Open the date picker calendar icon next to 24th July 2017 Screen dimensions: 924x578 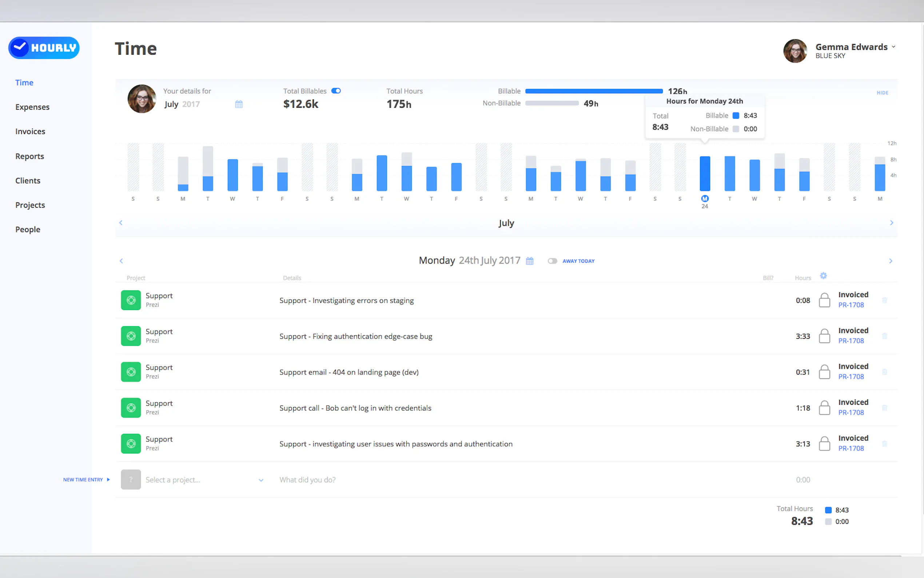[x=529, y=261]
